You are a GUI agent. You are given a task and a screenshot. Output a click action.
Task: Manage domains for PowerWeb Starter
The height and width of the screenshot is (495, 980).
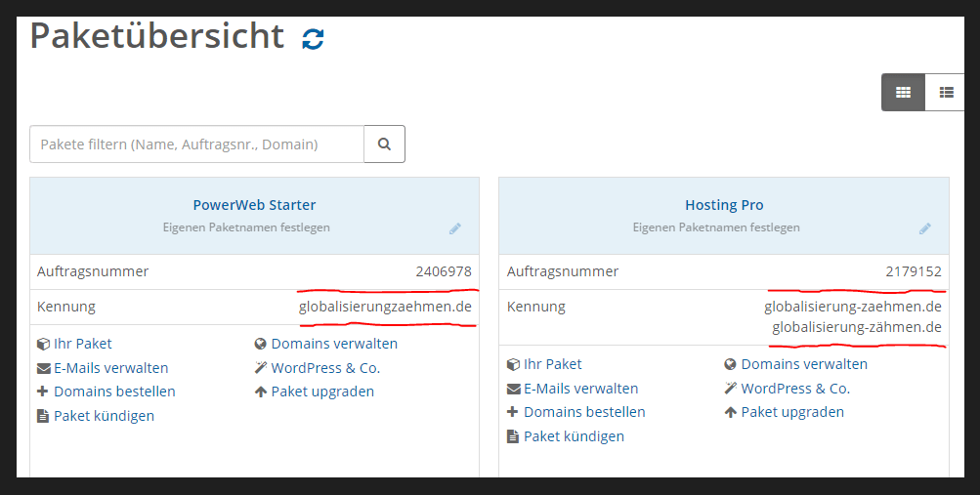point(334,344)
